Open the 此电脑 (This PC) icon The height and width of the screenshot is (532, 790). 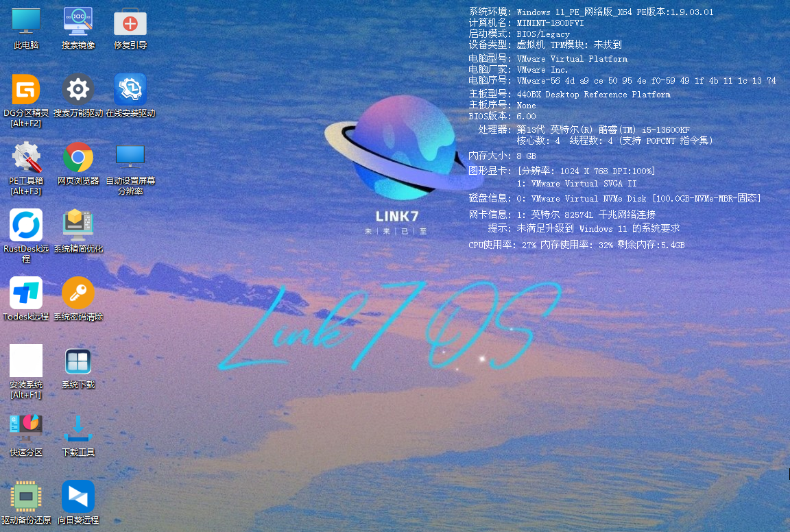[26, 22]
